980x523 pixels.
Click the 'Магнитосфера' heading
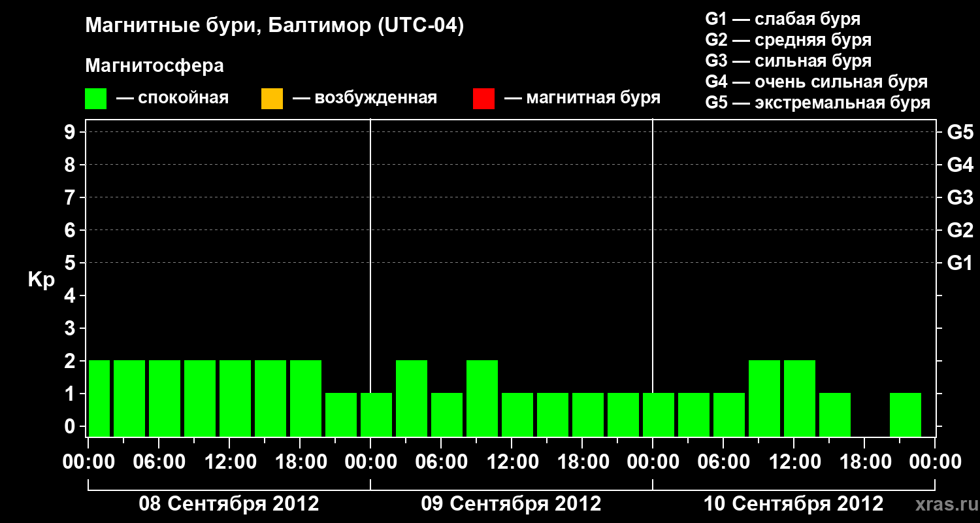click(x=154, y=66)
